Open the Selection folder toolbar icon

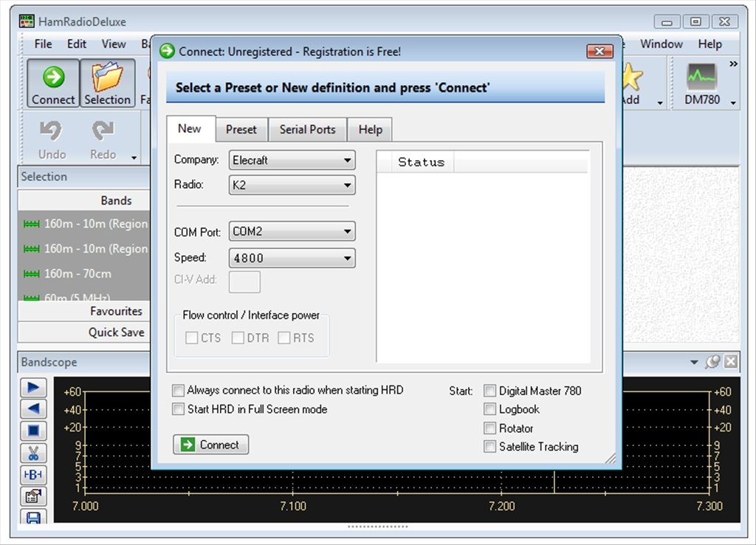coord(107,83)
